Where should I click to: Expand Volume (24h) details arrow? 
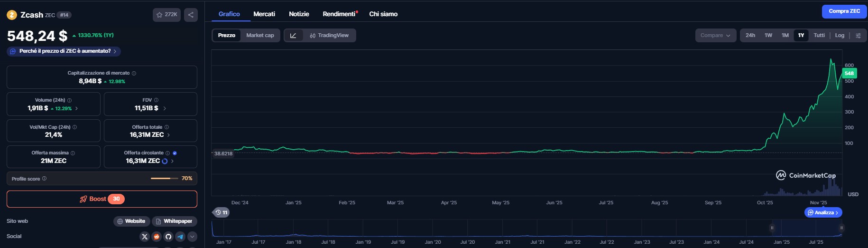[x=77, y=108]
